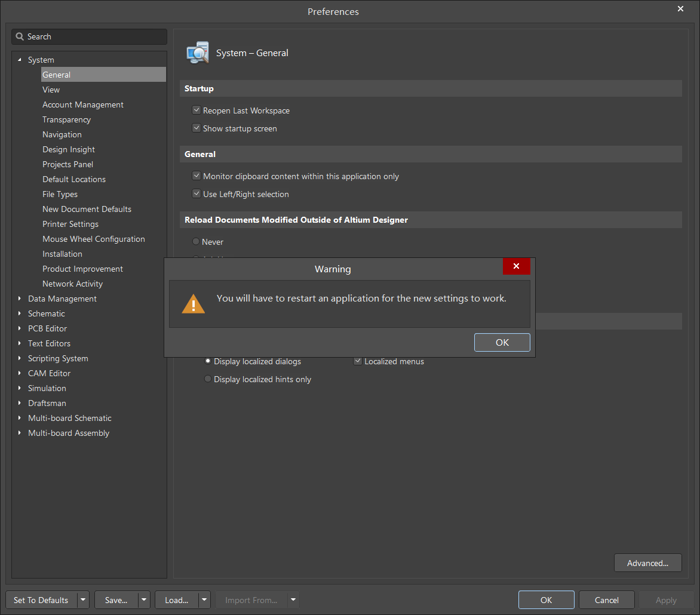Expand the Simulation node
Screen dimensions: 700x615
click(x=20, y=388)
